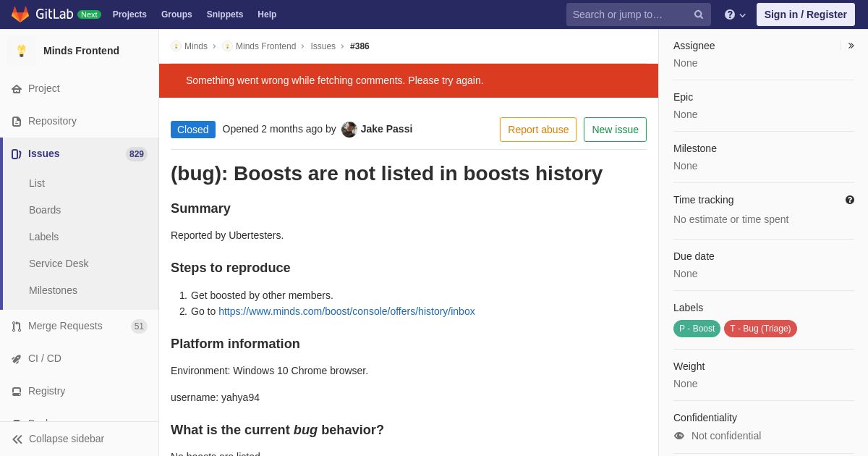The width and height of the screenshot is (868, 456).
Task: Open the Help menu item
Action: (267, 14)
